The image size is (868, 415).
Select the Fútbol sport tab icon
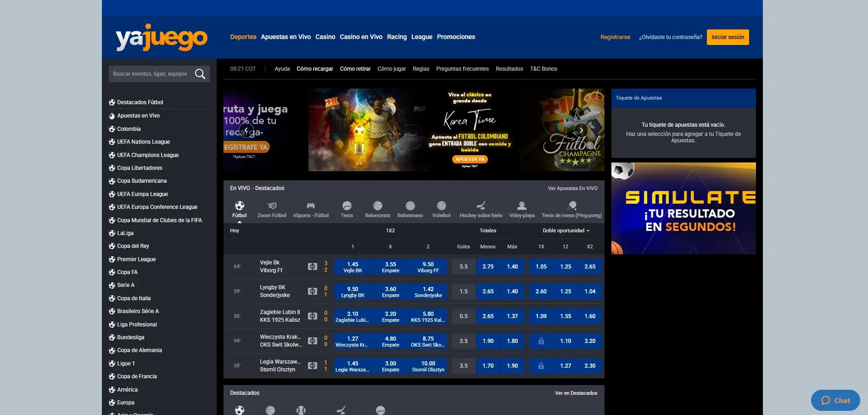[x=239, y=206]
